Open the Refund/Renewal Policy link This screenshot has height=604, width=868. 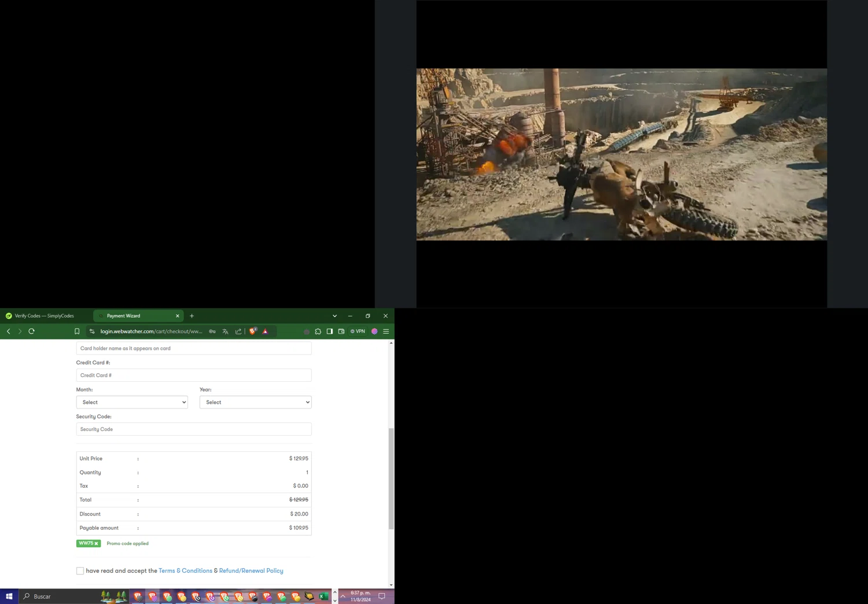(x=251, y=571)
